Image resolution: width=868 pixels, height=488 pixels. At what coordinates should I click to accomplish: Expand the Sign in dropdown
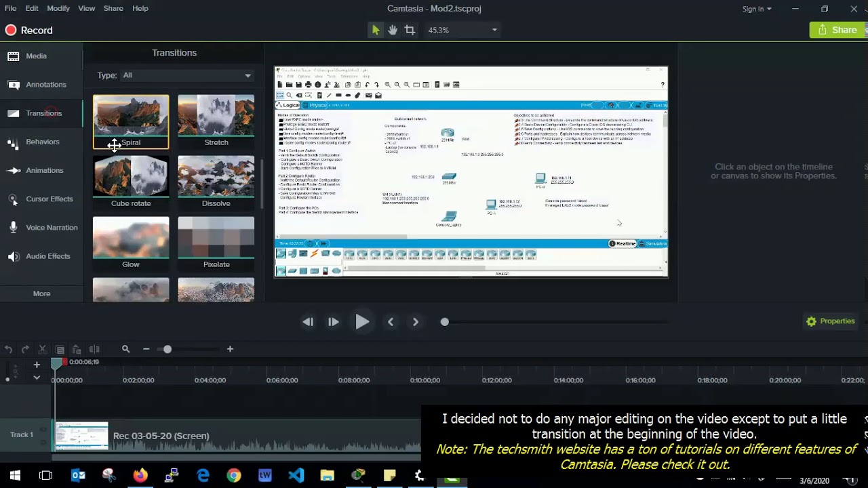coord(757,9)
